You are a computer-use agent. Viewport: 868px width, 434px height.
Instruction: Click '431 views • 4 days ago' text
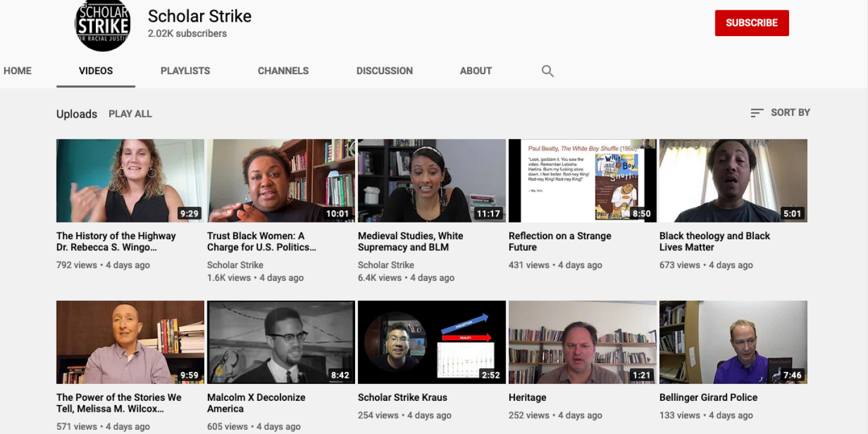coord(555,265)
